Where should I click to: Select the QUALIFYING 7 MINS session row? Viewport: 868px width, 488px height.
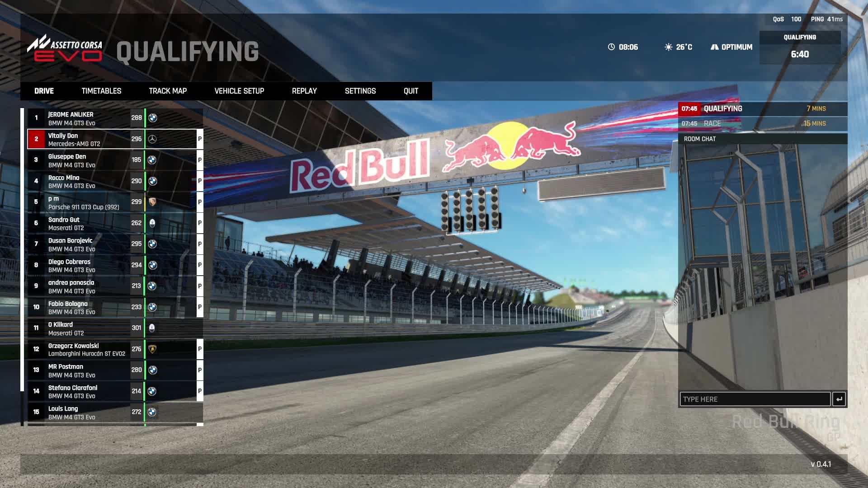[x=762, y=109]
